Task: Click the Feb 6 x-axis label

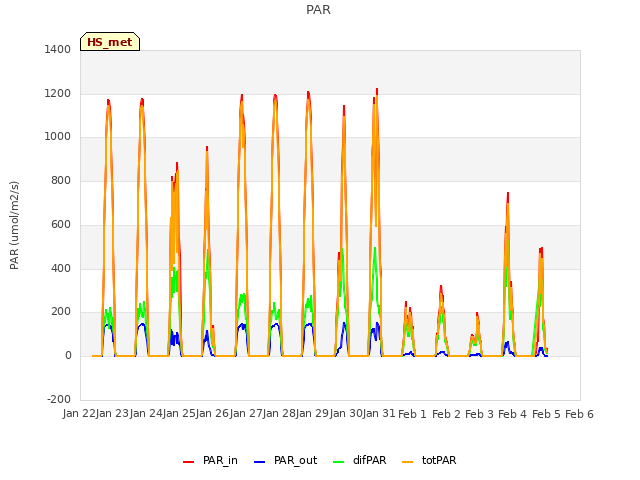Action: click(x=579, y=414)
